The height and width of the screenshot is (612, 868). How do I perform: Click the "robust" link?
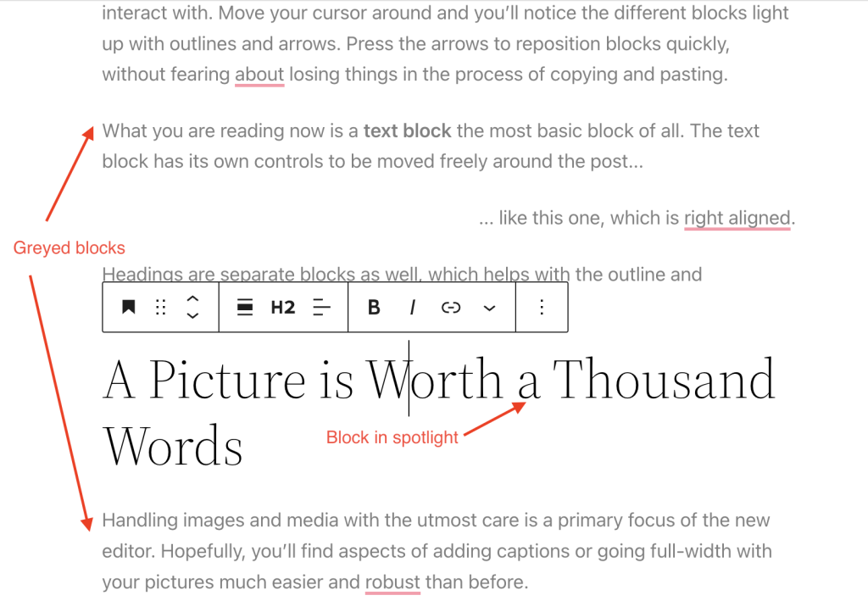[392, 582]
